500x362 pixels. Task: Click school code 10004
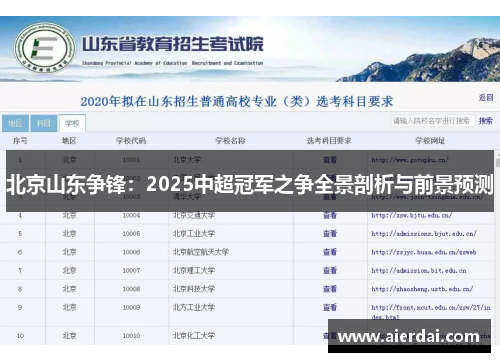[x=131, y=216]
